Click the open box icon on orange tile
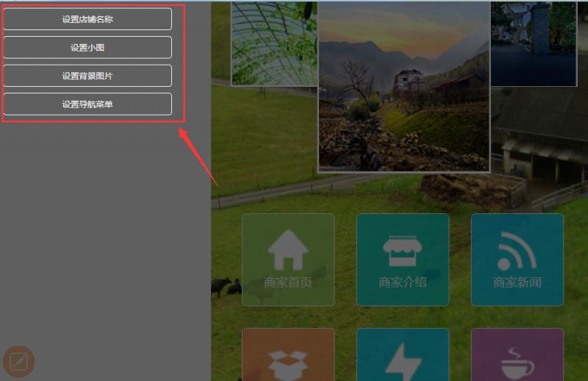The height and width of the screenshot is (381, 588). 288,365
